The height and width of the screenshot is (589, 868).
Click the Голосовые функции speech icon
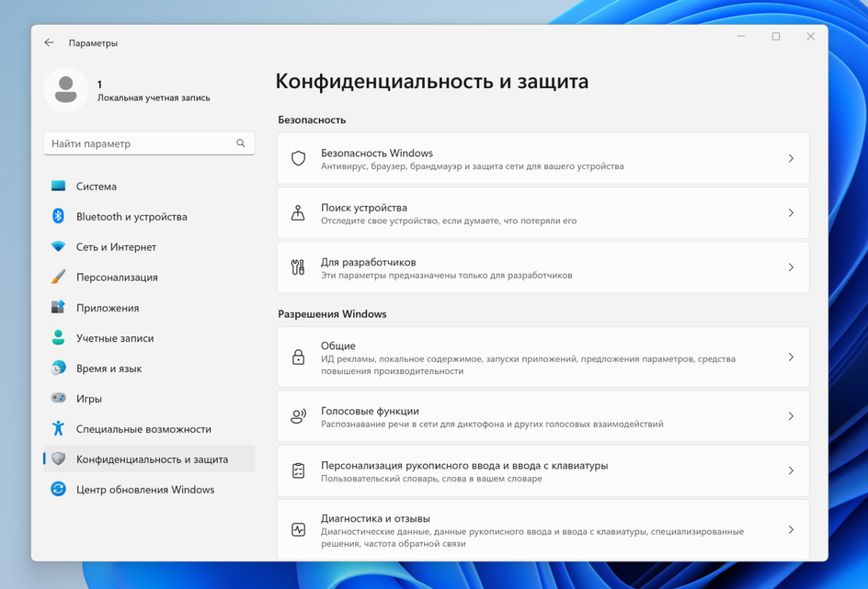pyautogui.click(x=298, y=416)
